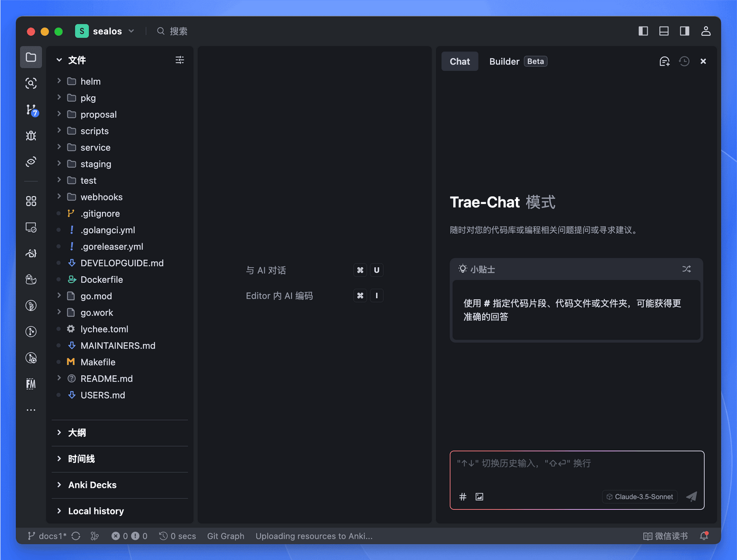Image resolution: width=737 pixels, height=560 pixels.
Task: Select the Extensions icon in the sidebar
Action: [31, 200]
